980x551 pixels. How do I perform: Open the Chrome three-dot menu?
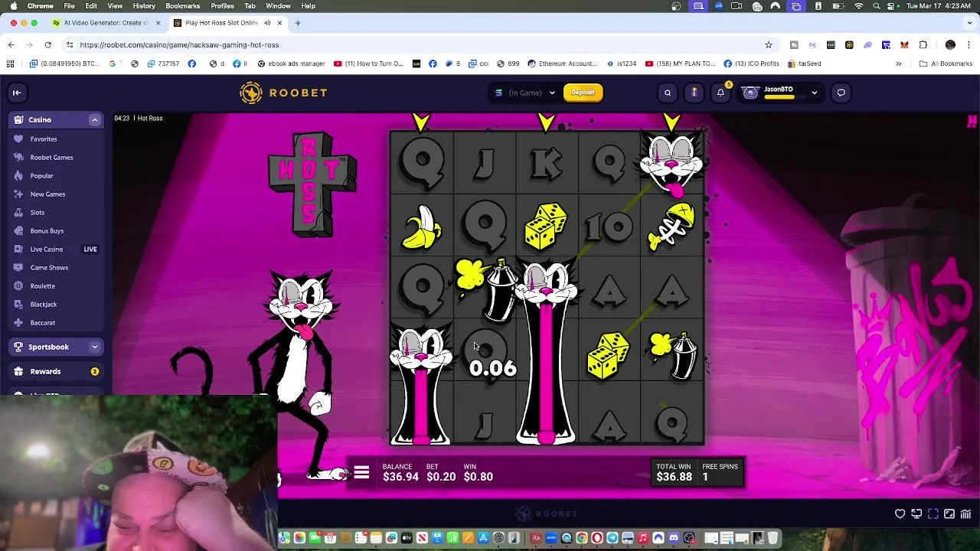click(x=969, y=44)
